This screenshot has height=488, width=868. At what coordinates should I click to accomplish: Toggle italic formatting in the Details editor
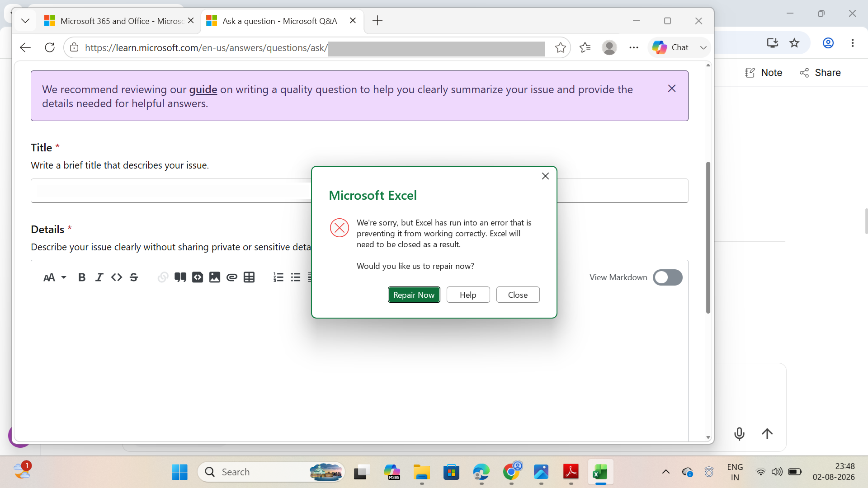coord(99,277)
